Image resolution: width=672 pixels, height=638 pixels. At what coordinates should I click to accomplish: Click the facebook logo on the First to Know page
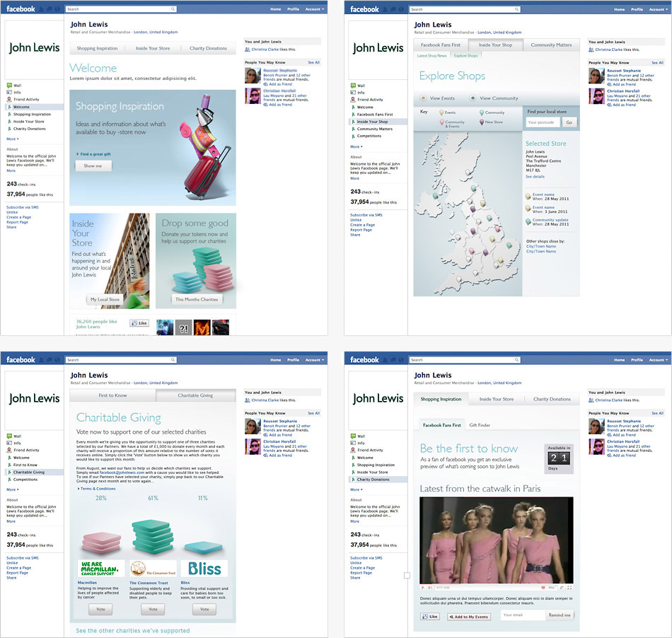click(x=364, y=360)
